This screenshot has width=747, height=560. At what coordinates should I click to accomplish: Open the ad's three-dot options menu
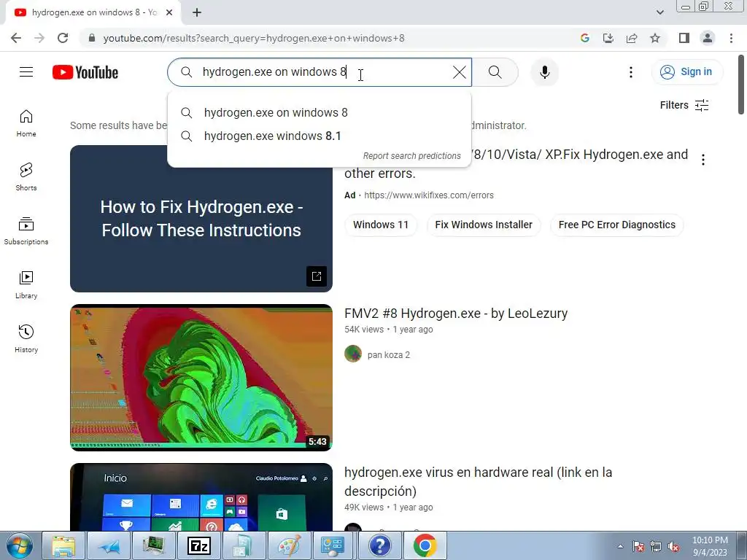click(703, 160)
